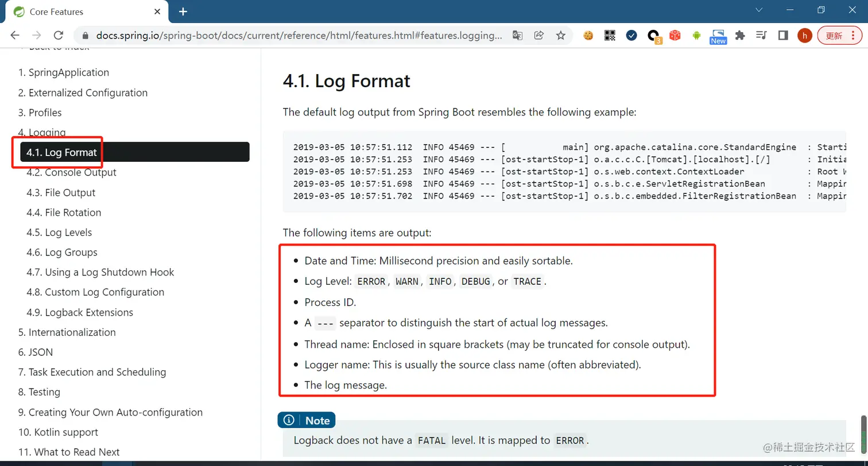Select the Core Features browser tab
The width and height of the screenshot is (868, 466).
point(86,12)
